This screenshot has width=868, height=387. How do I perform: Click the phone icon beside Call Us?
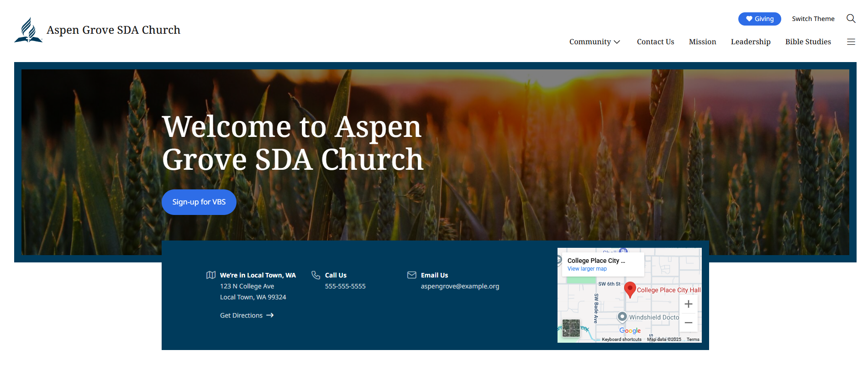[x=316, y=275]
